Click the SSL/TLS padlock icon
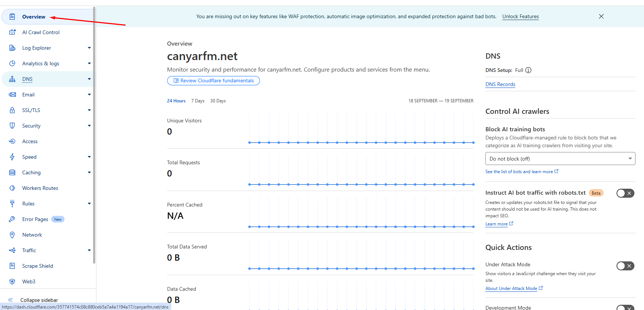Viewport: 644px width, 310px height. point(12,110)
